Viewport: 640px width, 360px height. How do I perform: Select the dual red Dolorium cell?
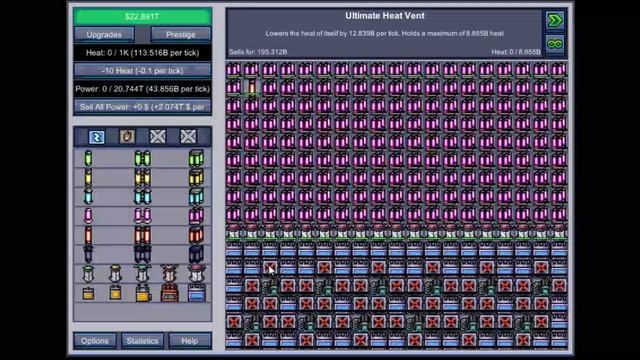[x=142, y=235]
